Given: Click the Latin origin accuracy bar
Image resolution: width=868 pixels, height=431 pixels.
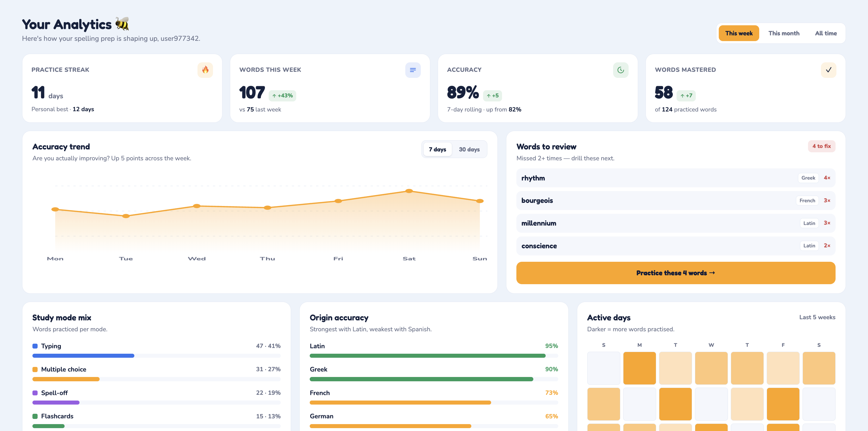Looking at the screenshot, I should (x=434, y=355).
